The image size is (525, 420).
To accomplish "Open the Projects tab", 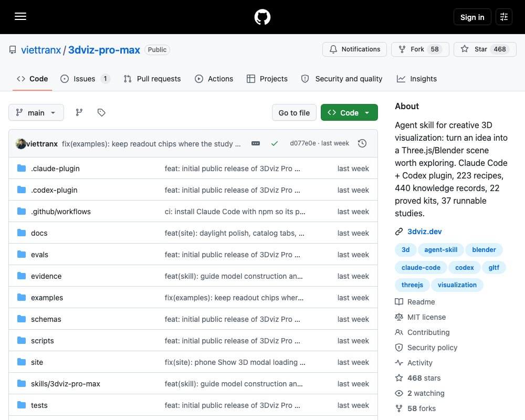I will pyautogui.click(x=267, y=79).
